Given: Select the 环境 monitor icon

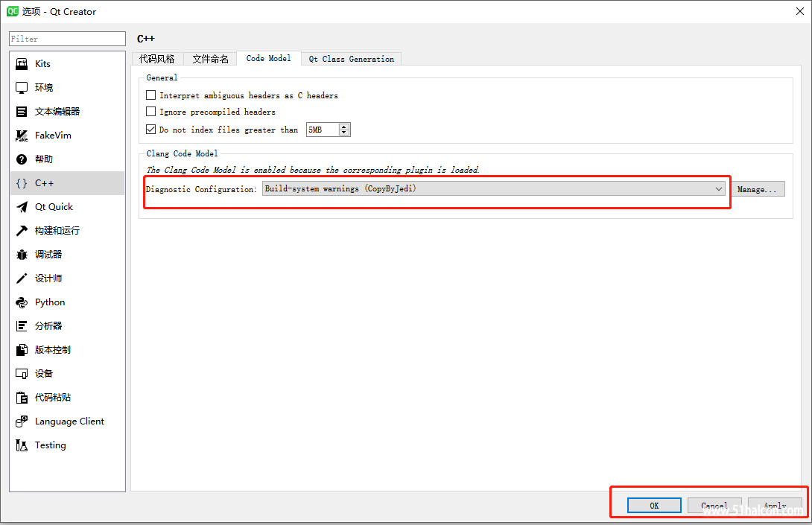Looking at the screenshot, I should pos(22,88).
